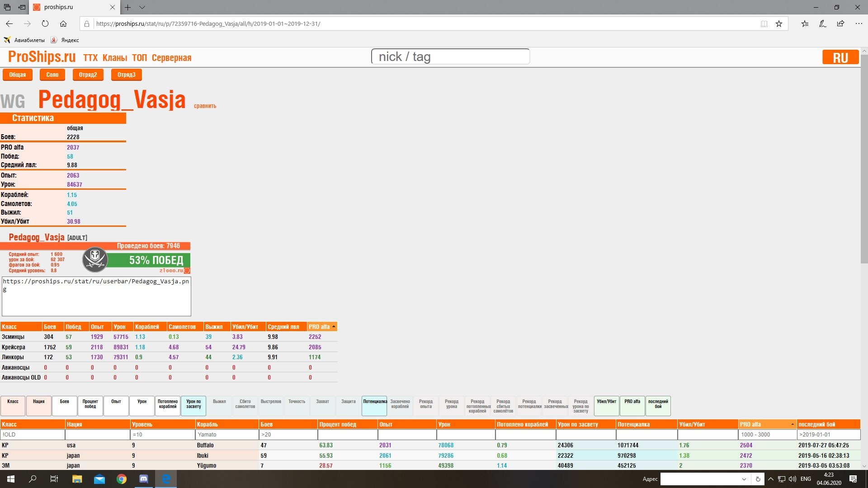Open reading view icon in address bar
Image resolution: width=868 pixels, height=488 pixels.
point(764,23)
